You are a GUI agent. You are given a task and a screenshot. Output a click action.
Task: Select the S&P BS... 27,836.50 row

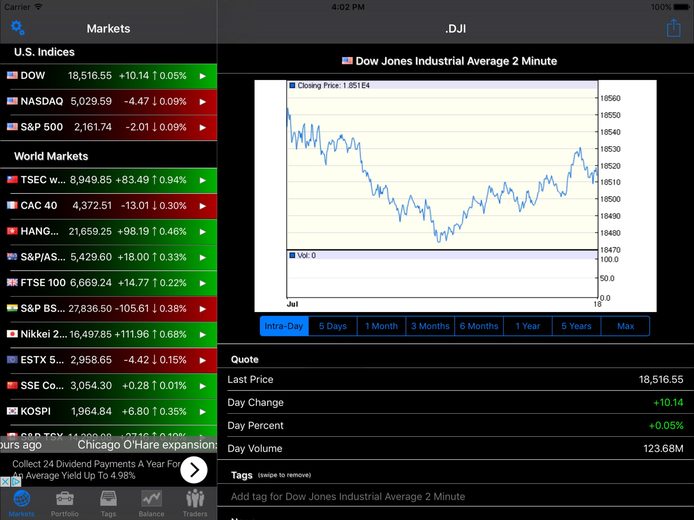point(108,308)
